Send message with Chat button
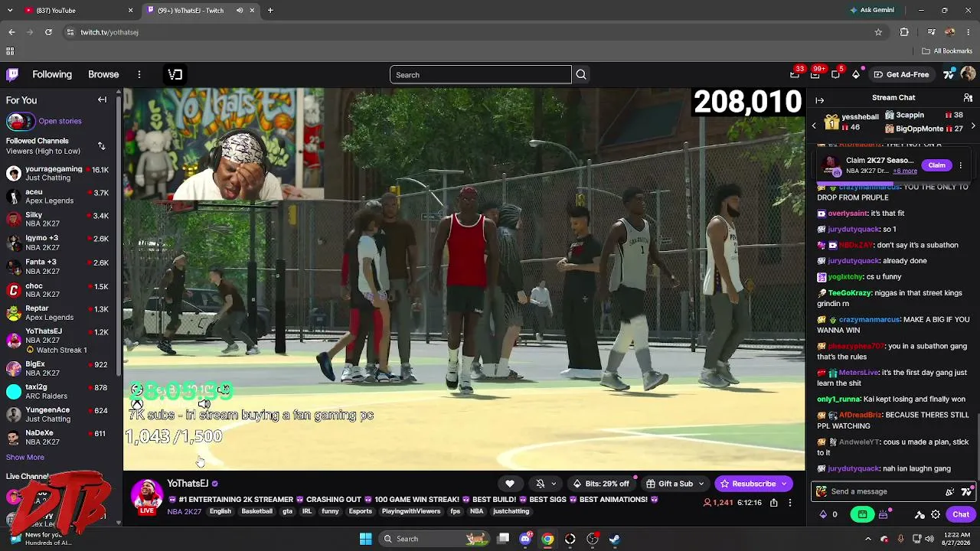This screenshot has width=980, height=551. (x=961, y=514)
